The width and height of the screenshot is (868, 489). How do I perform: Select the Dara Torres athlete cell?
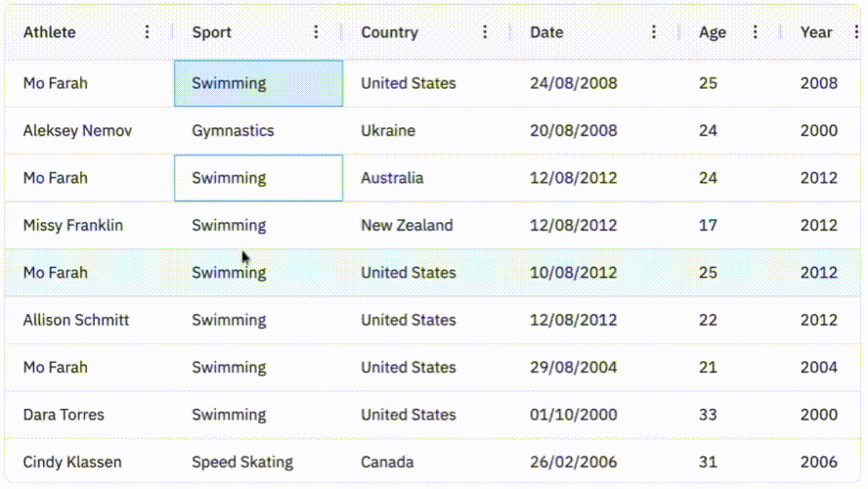coord(90,415)
